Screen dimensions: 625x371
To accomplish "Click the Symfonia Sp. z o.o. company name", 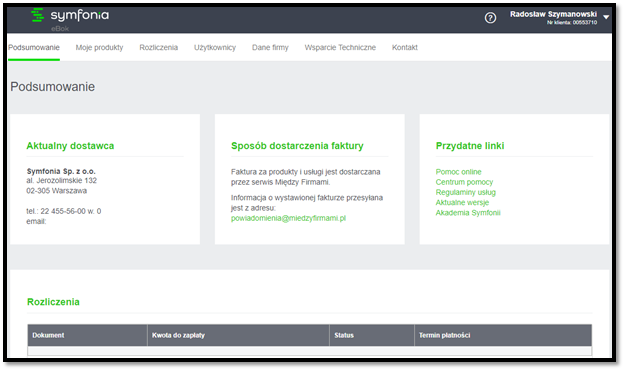I will click(x=61, y=171).
